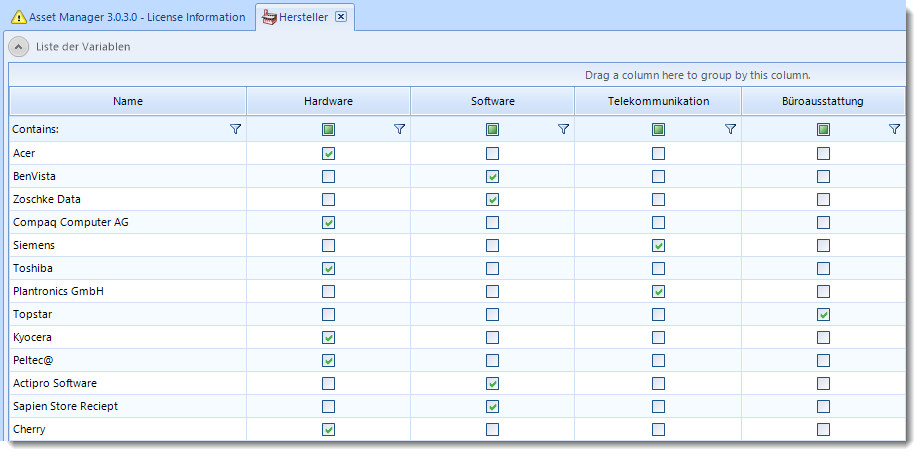The width and height of the screenshot is (921, 456).
Task: Select the Kyocera name cell
Action: (127, 337)
